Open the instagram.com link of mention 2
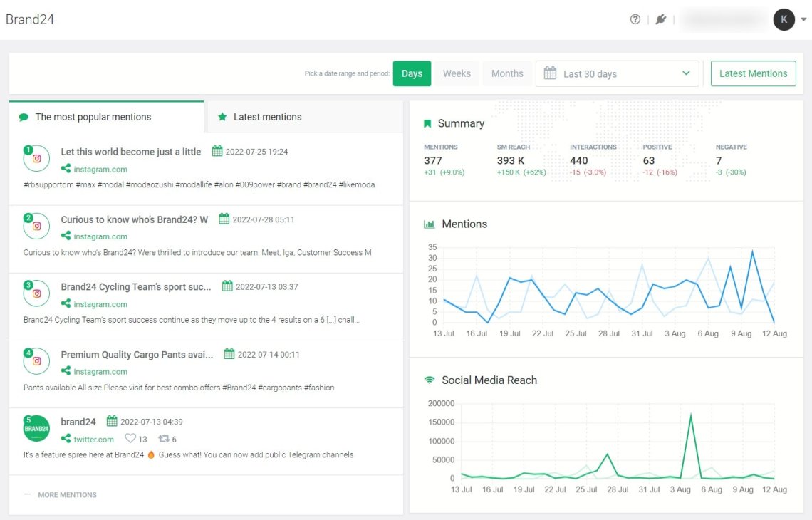The width and height of the screenshot is (812, 520). pos(100,236)
